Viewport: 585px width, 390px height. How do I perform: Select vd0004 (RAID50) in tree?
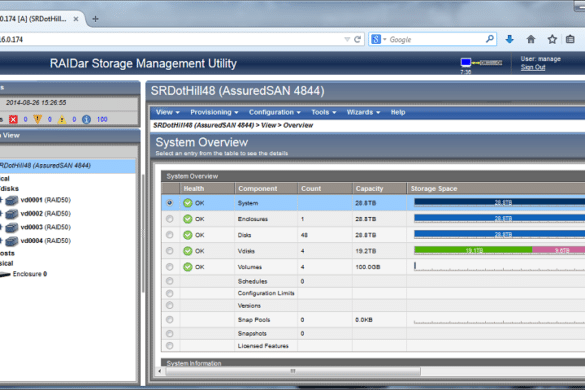coord(46,241)
